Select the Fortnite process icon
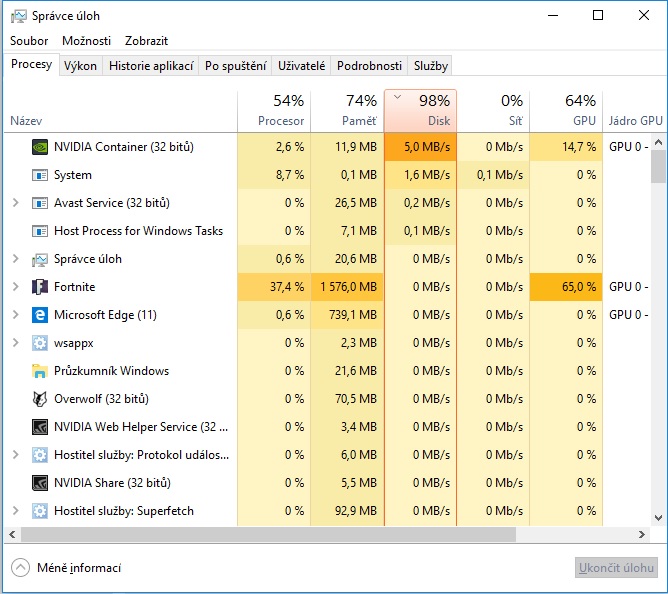 pyautogui.click(x=40, y=287)
